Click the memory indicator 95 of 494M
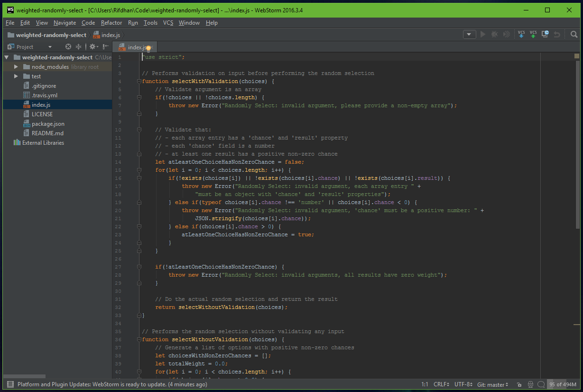 point(563,384)
